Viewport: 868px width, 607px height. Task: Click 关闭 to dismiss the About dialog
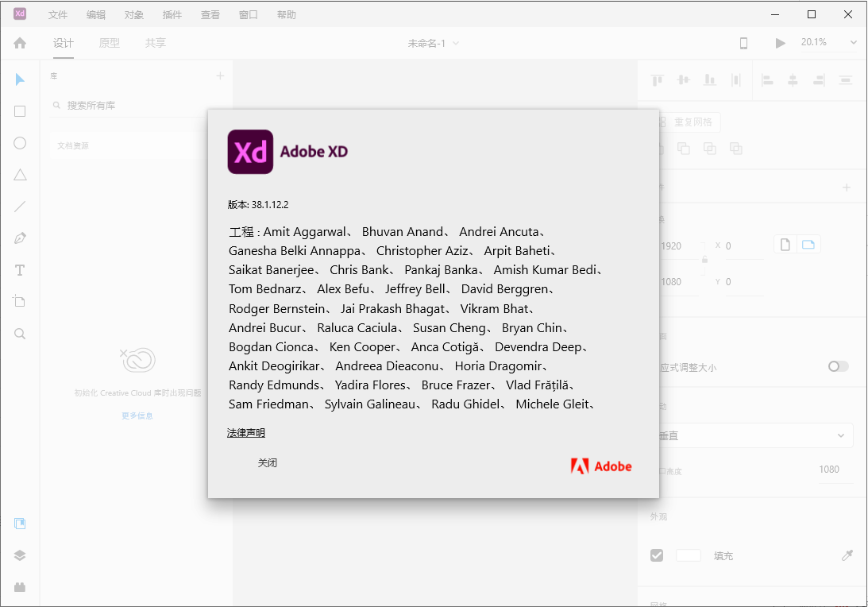pyautogui.click(x=268, y=462)
